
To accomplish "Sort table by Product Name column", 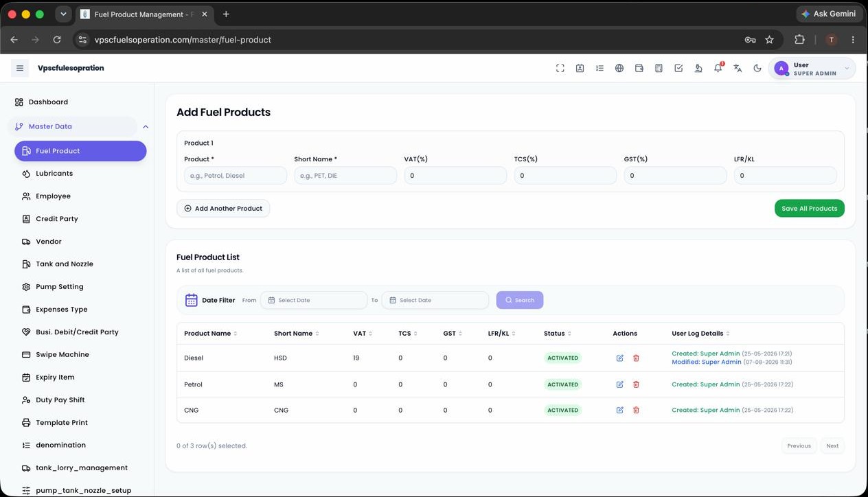I will click(x=211, y=334).
